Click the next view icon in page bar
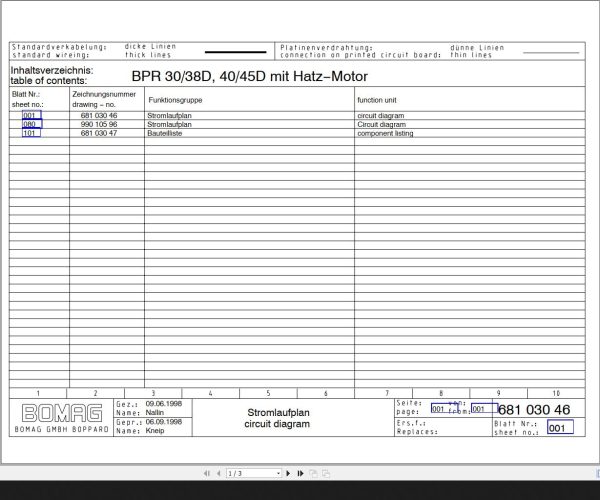Viewport: 600px width, 500px height. point(326,473)
